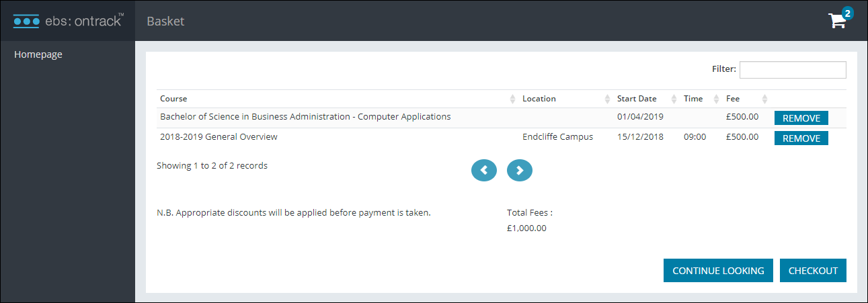The image size is (868, 303).
Task: Go to previous page of records
Action: tap(484, 171)
